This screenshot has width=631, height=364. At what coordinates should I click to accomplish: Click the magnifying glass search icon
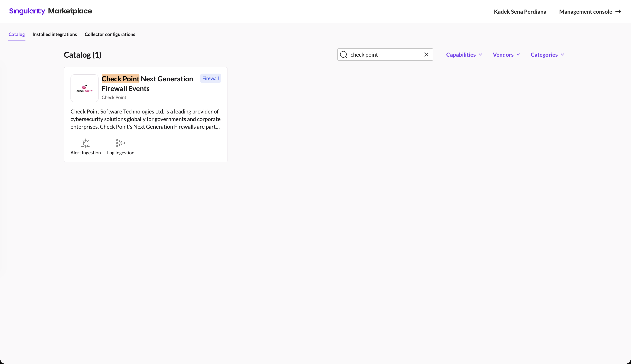pos(344,55)
